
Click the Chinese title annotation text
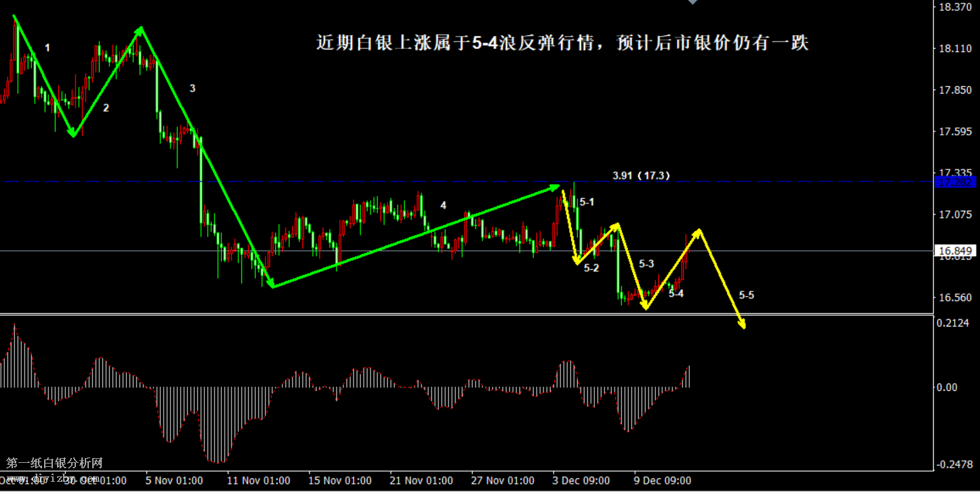[x=562, y=43]
